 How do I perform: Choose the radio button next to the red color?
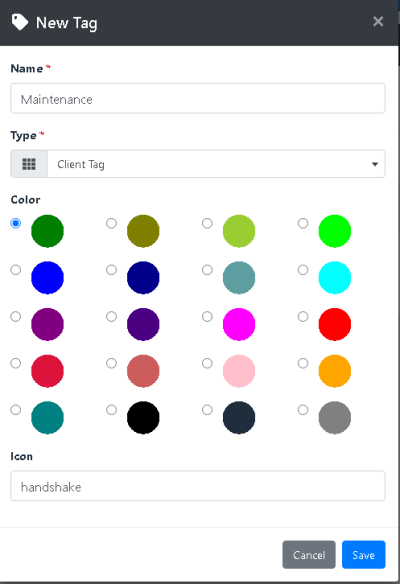[303, 317]
